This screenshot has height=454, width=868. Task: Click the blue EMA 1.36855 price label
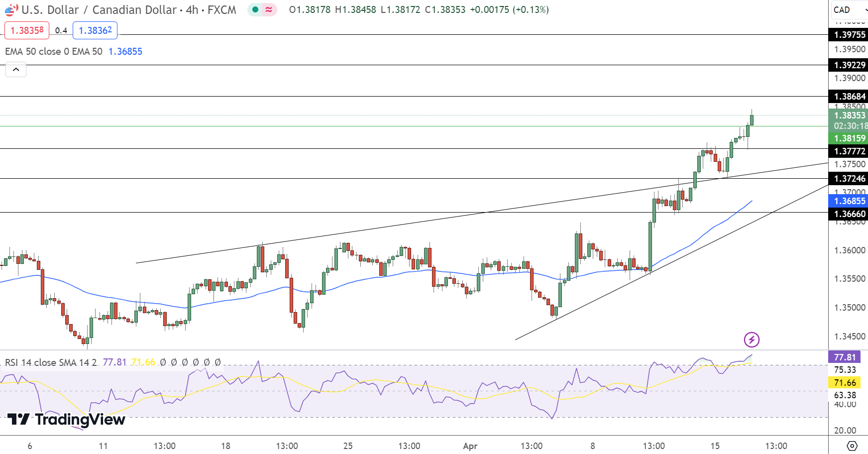(849, 201)
